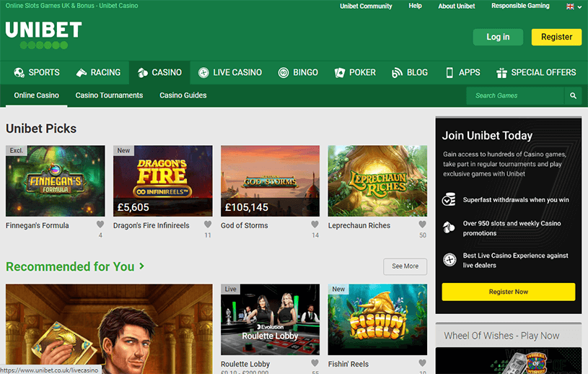Click the UK flag language icon
The image size is (588, 374).
coord(570,6)
